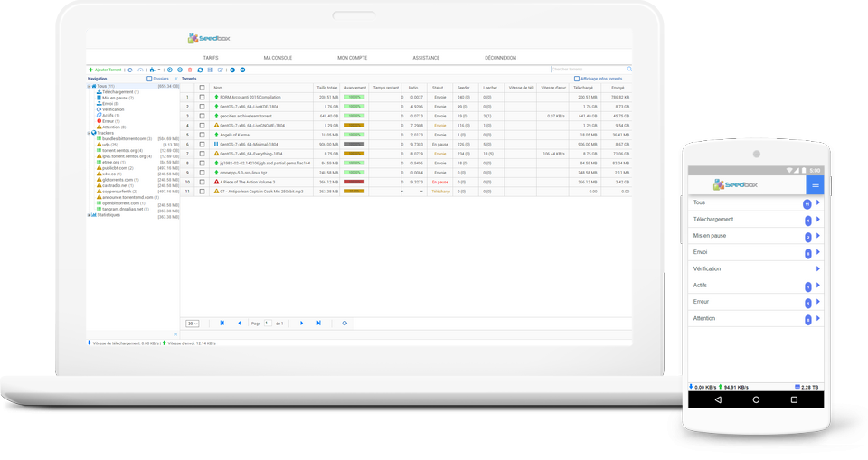
Task: Click the last page pager icon
Action: click(x=318, y=324)
